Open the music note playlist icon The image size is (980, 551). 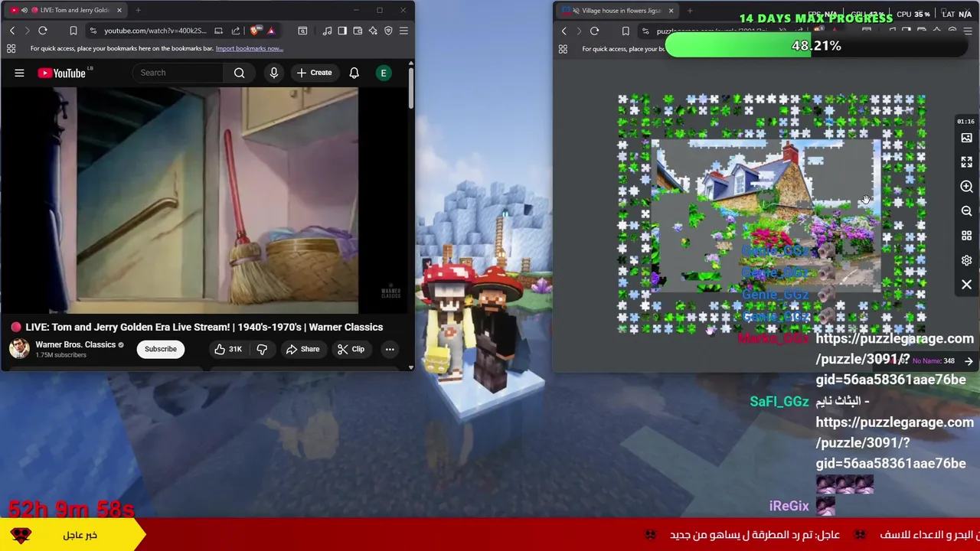tap(327, 31)
